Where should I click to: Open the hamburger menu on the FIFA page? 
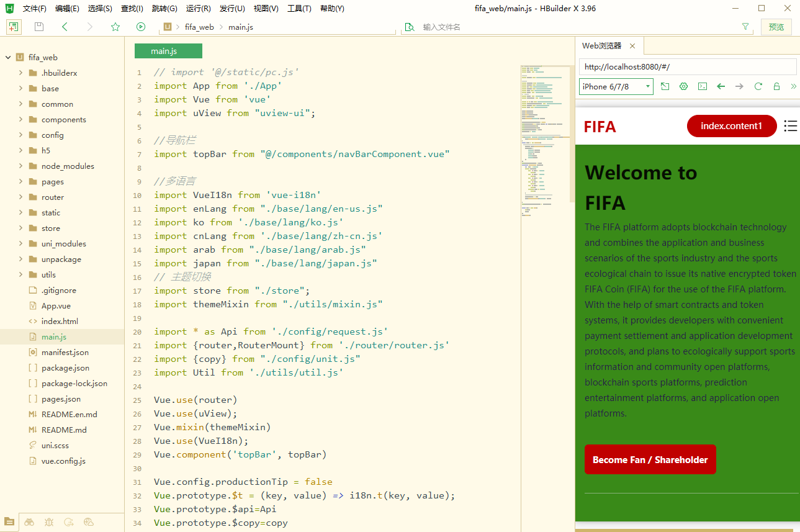[x=791, y=126]
